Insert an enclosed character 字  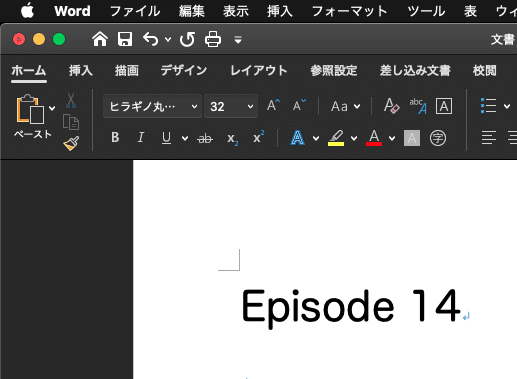click(x=438, y=138)
